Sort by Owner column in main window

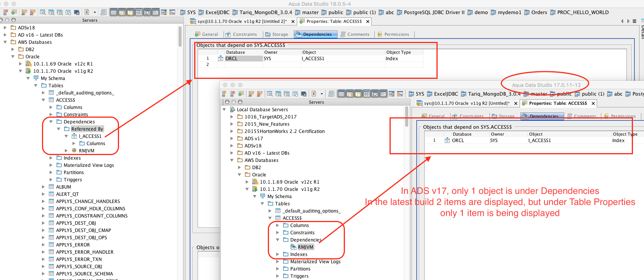click(282, 53)
